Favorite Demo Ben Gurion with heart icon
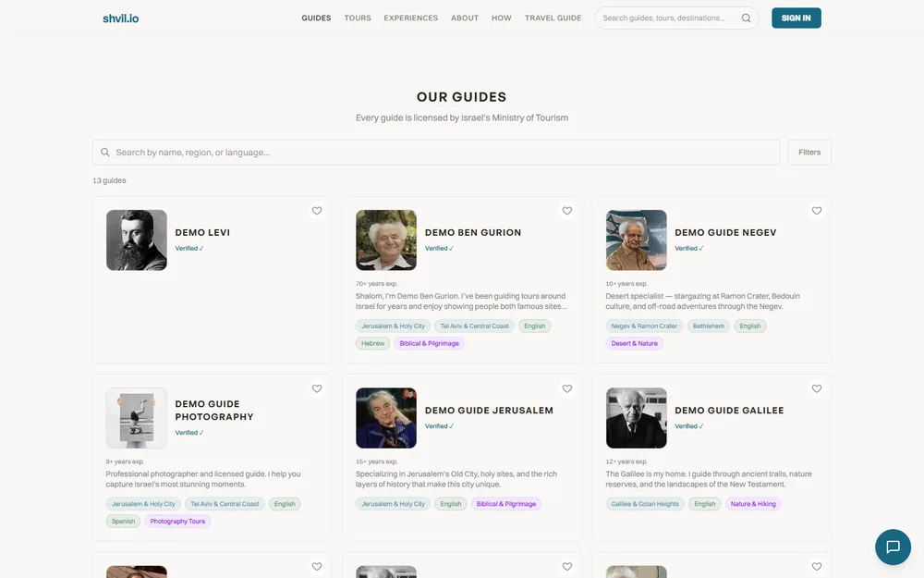 tap(567, 211)
